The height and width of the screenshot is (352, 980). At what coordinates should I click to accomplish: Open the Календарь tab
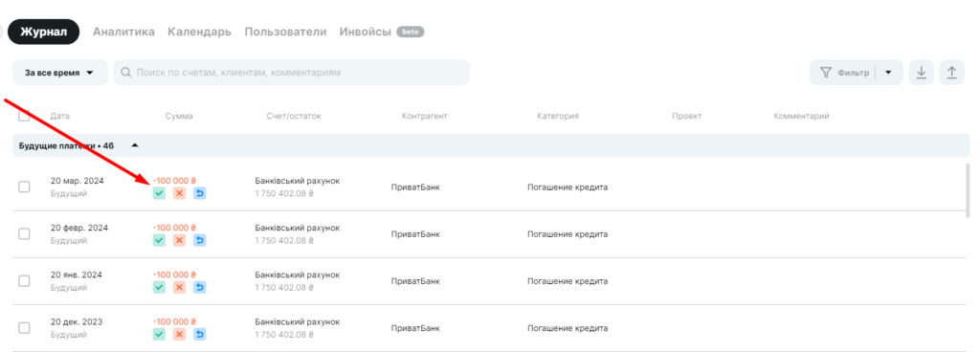pyautogui.click(x=199, y=32)
